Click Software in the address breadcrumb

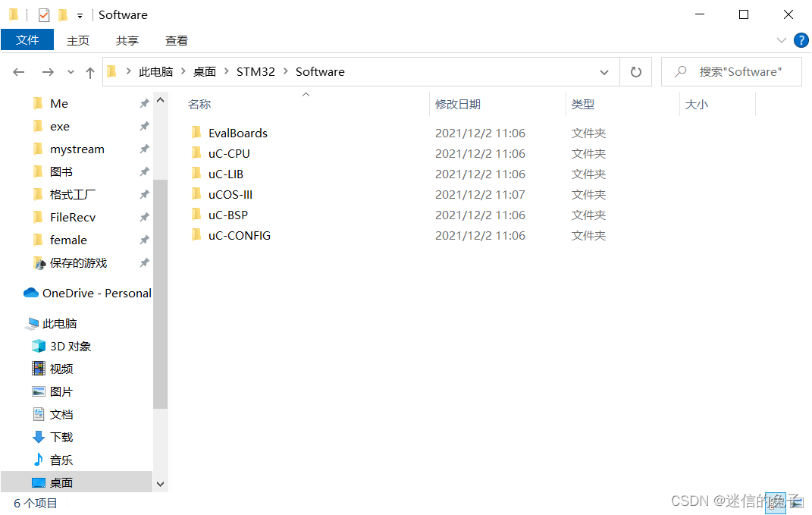(x=320, y=72)
